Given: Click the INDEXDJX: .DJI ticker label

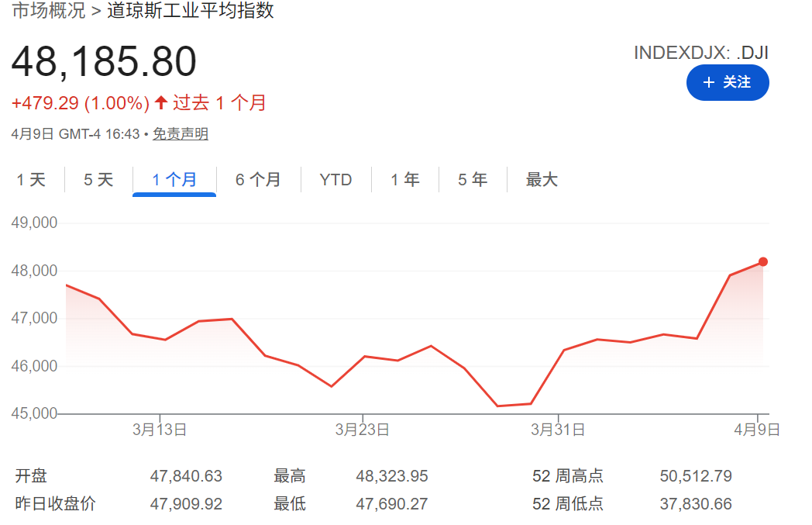Looking at the screenshot, I should point(701,53).
